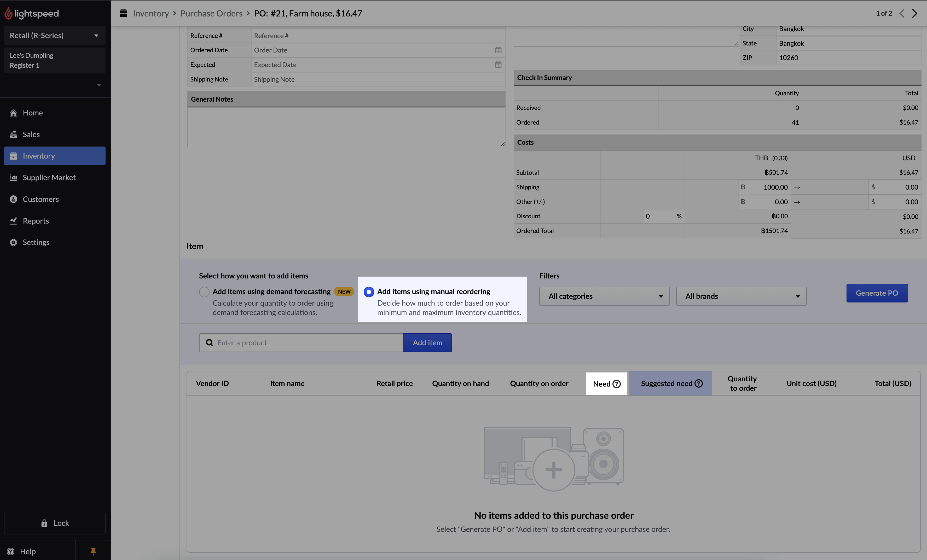Click the help icon next to the Need column

pyautogui.click(x=616, y=384)
